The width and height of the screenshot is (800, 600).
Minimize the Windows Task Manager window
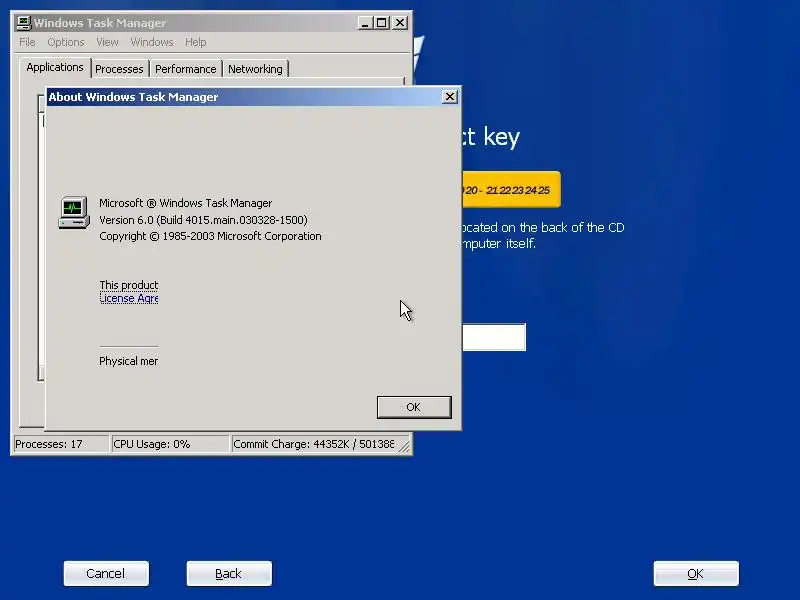365,23
